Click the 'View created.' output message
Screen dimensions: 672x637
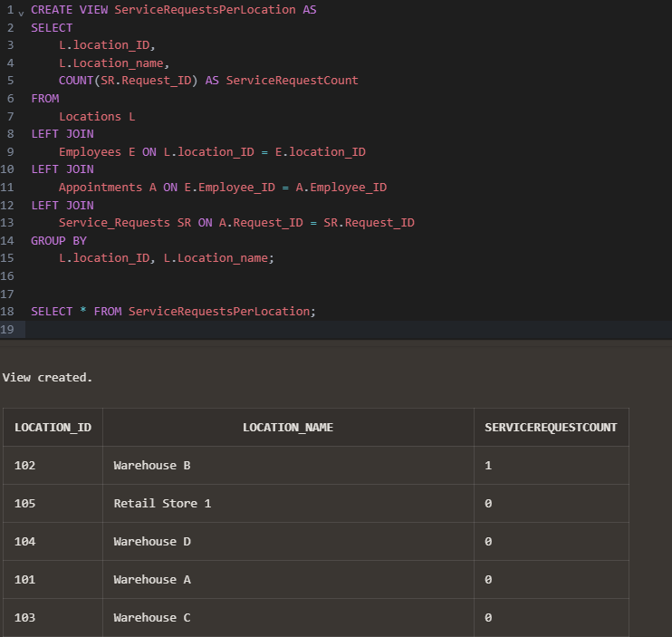[48, 378]
